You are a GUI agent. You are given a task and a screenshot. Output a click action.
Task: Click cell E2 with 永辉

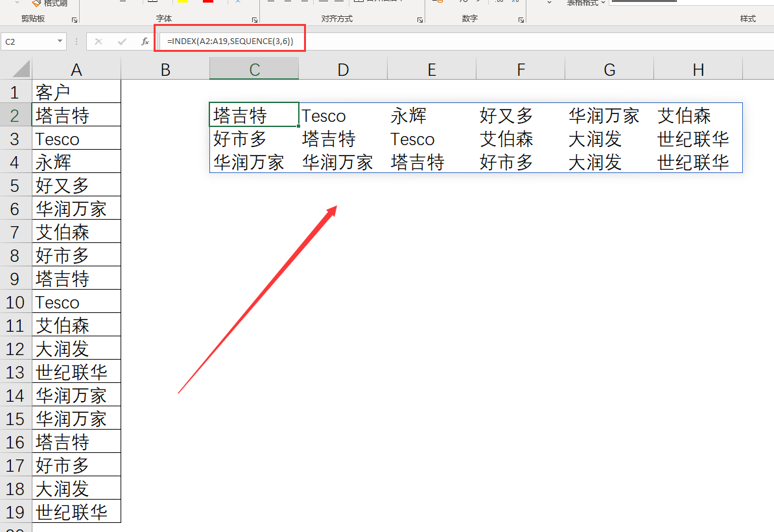coord(432,115)
